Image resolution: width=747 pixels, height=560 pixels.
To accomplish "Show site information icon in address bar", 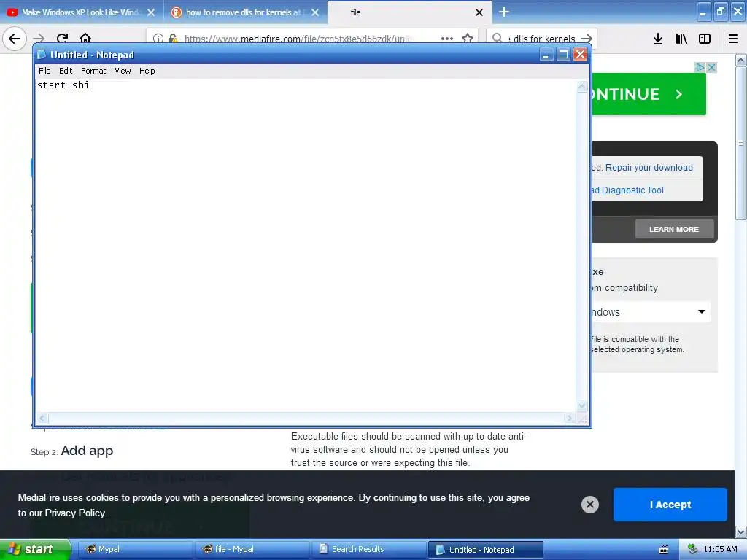I will pos(158,39).
